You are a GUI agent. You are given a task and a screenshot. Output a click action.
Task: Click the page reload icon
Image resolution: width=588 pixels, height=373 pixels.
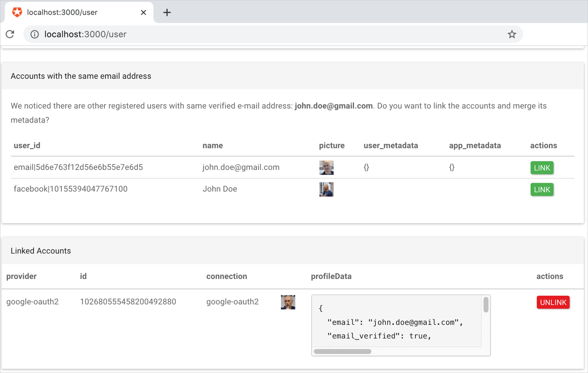coord(10,34)
